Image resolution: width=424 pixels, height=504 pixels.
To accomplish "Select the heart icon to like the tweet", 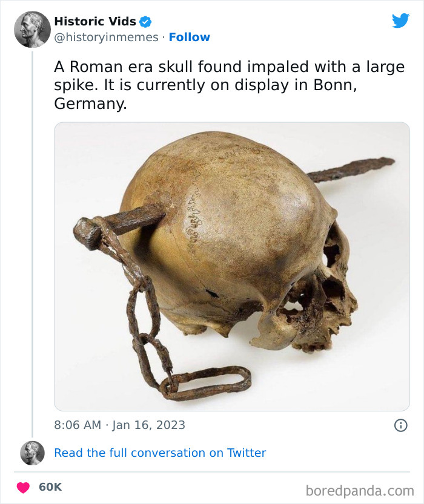I will pyautogui.click(x=23, y=485).
